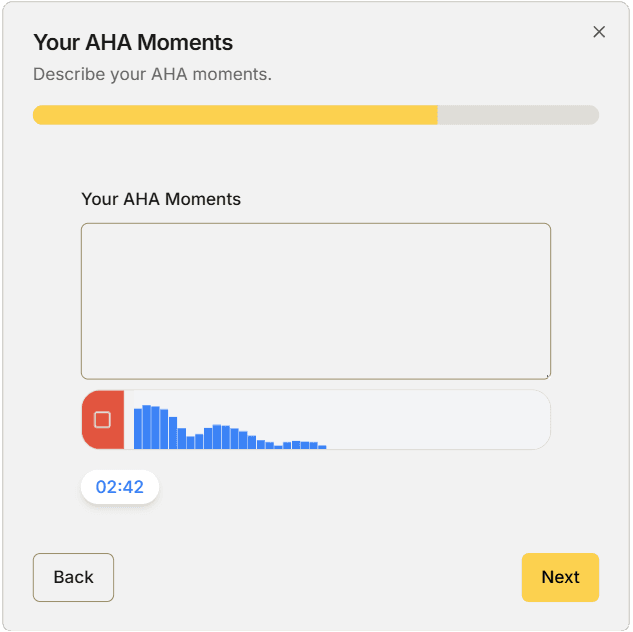This screenshot has width=633, height=632.
Task: Click the 02:42 recording timer badge
Action: [x=120, y=487]
